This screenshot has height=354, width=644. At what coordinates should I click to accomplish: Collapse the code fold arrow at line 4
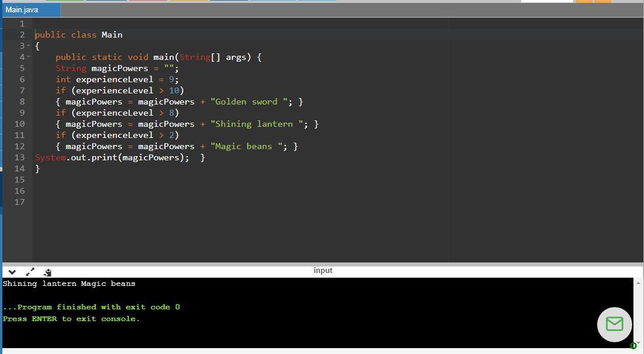point(29,57)
